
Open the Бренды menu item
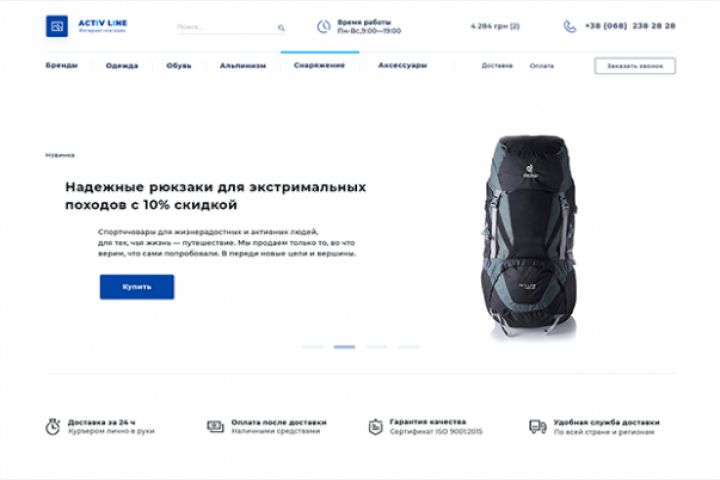(x=62, y=66)
